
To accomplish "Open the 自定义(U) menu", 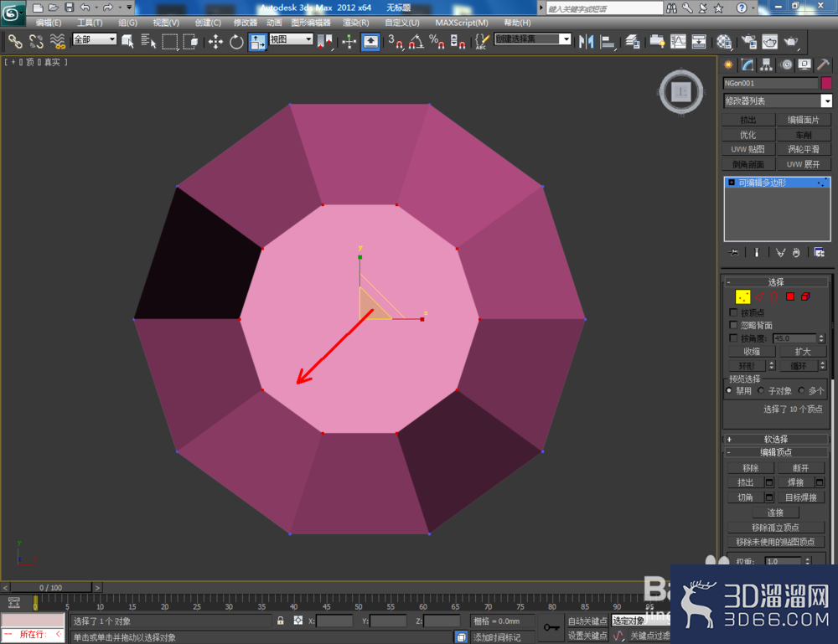I will pos(402,23).
